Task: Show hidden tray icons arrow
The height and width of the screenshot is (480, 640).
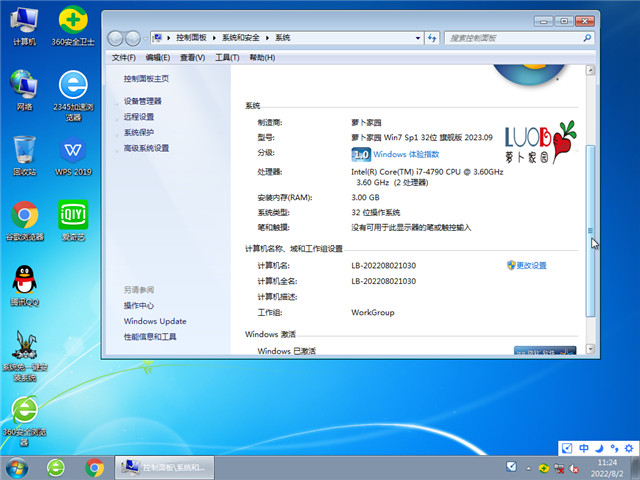Action: 529,469
